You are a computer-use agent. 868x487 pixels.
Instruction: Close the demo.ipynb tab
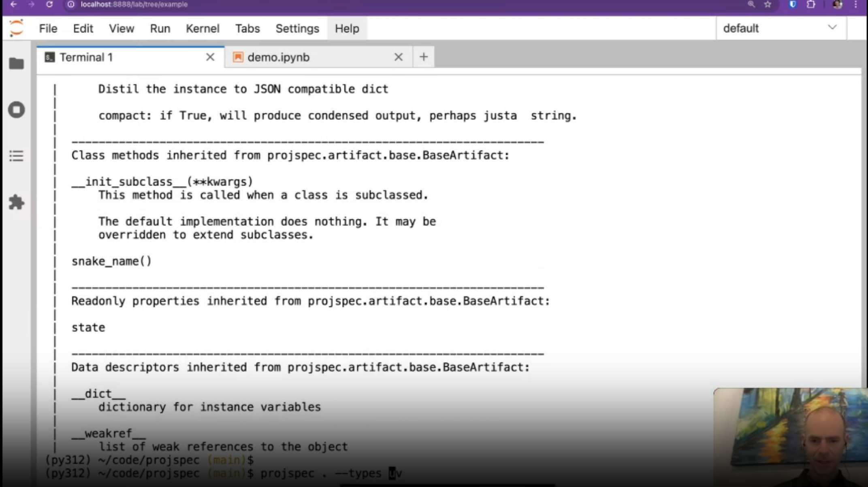[x=398, y=57]
